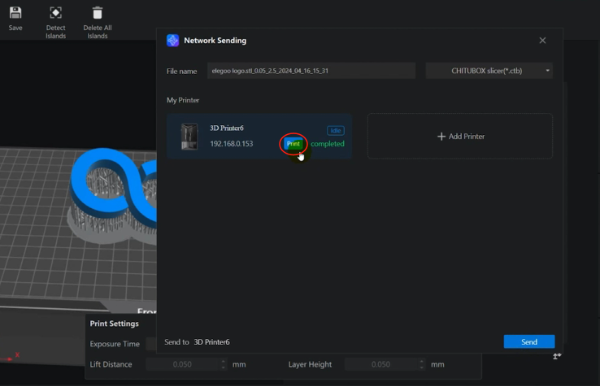Click the Lift Distance value field
This screenshot has height=386, width=600.
click(x=183, y=364)
